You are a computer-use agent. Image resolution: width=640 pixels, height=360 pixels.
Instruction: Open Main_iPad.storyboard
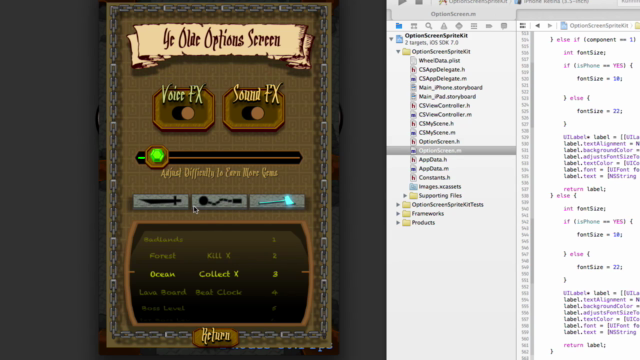[447, 96]
